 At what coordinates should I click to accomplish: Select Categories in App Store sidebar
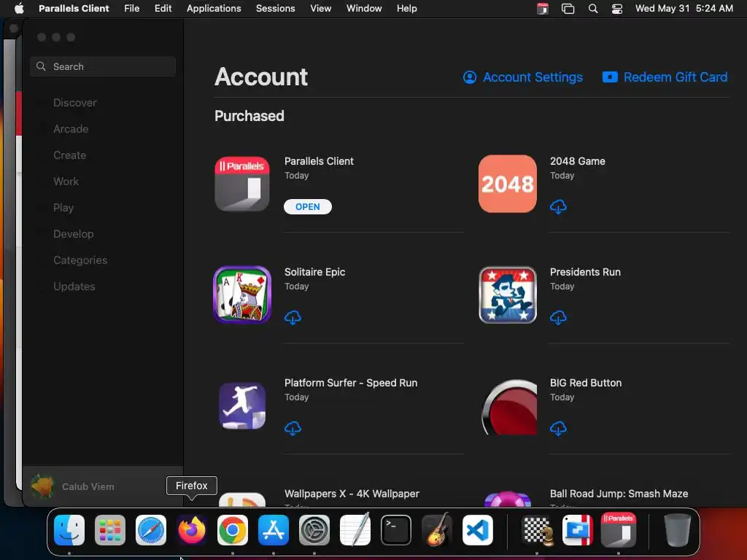80,260
